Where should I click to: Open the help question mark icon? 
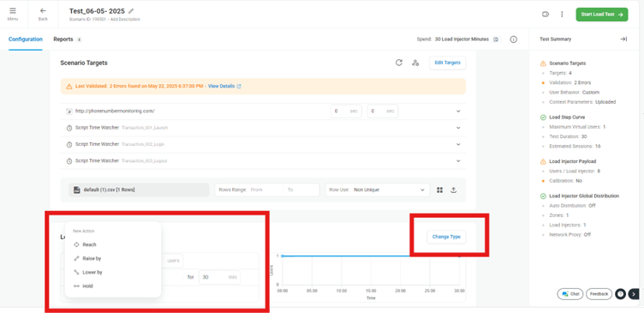coord(620,294)
